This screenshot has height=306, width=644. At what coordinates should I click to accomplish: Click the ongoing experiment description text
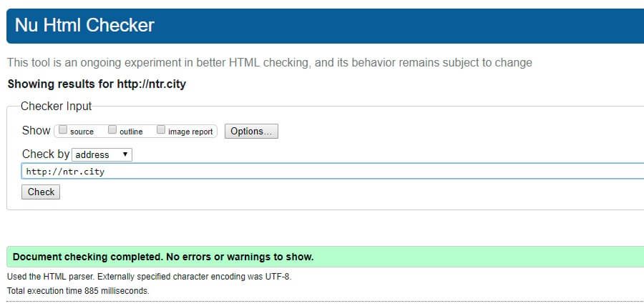point(270,63)
